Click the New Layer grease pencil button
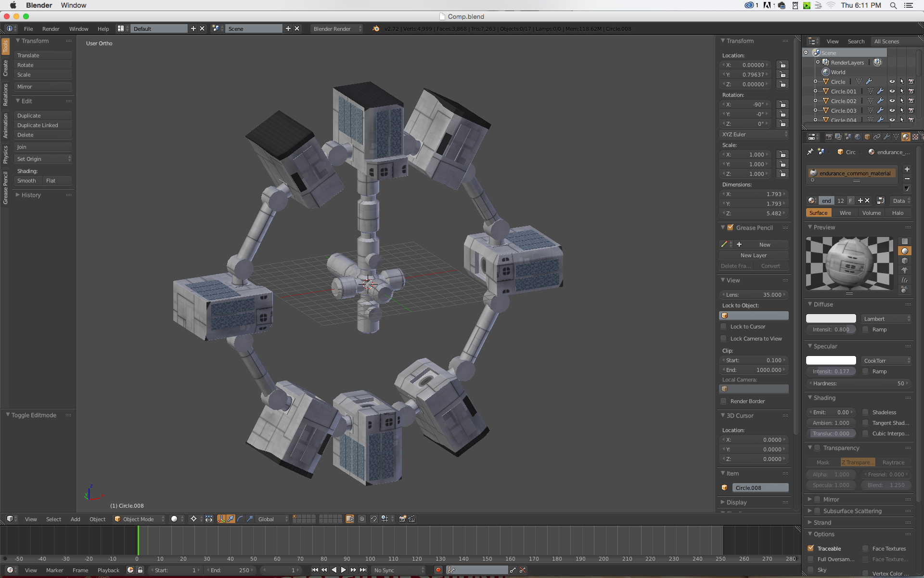The height and width of the screenshot is (578, 924). click(x=754, y=255)
